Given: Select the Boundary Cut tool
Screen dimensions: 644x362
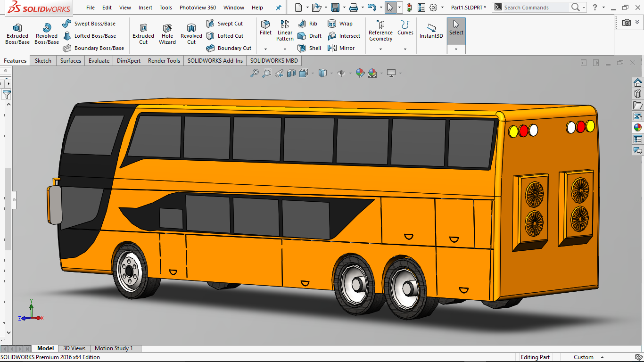Looking at the screenshot, I should (x=229, y=48).
